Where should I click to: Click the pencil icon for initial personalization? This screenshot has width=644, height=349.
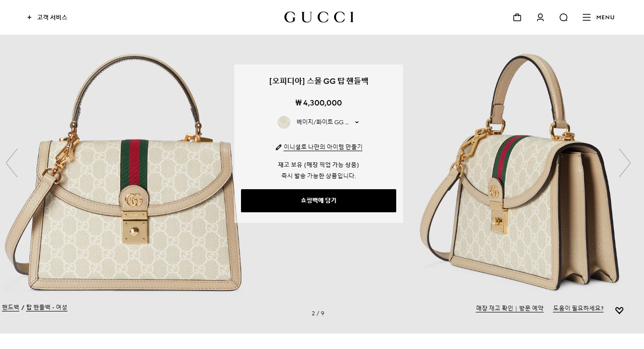pyautogui.click(x=278, y=147)
